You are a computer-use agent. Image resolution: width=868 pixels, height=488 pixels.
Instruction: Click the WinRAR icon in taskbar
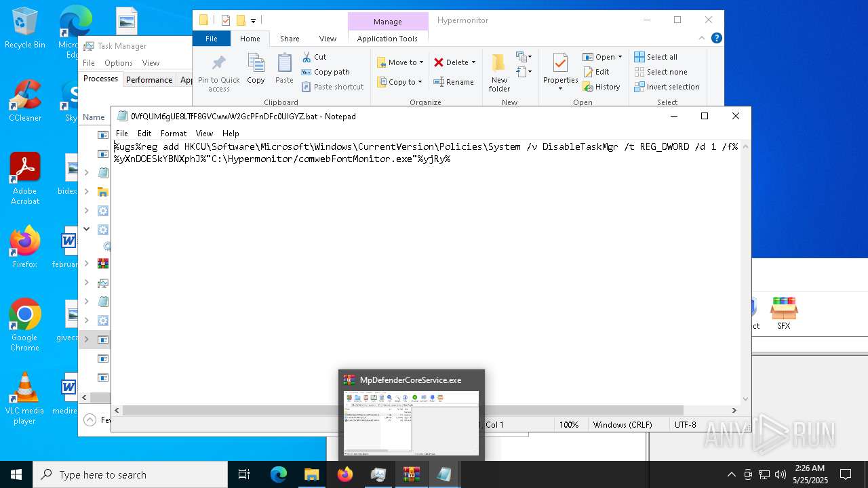click(412, 474)
